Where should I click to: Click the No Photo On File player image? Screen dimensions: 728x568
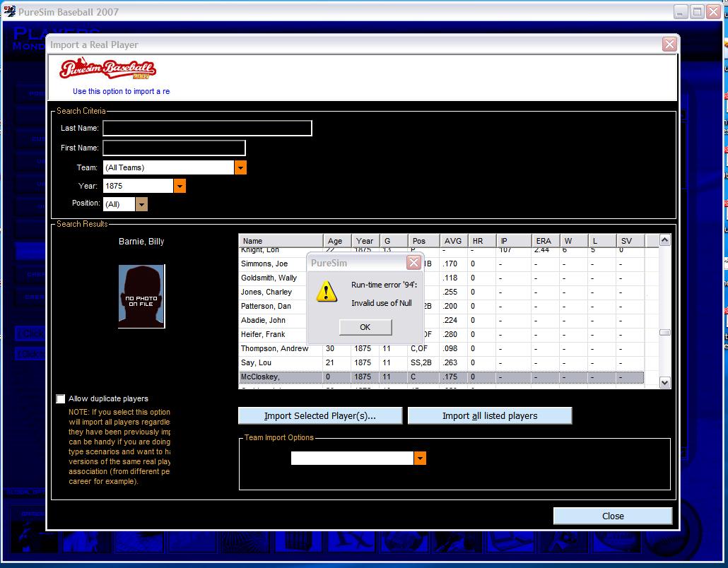point(141,296)
